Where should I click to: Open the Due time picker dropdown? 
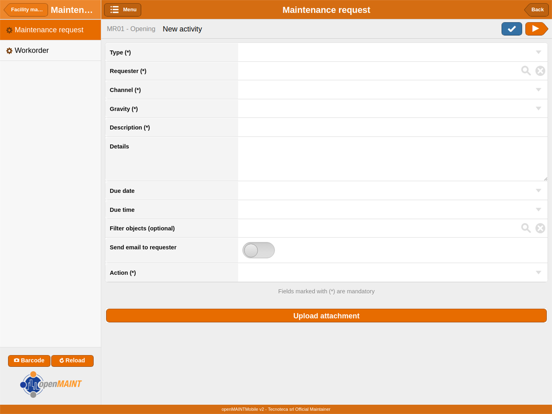[x=538, y=209]
